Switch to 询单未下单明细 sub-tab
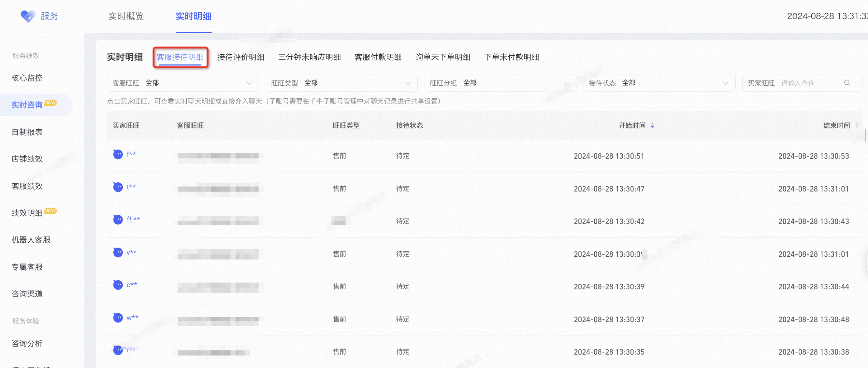The width and height of the screenshot is (868, 368). pyautogui.click(x=443, y=57)
